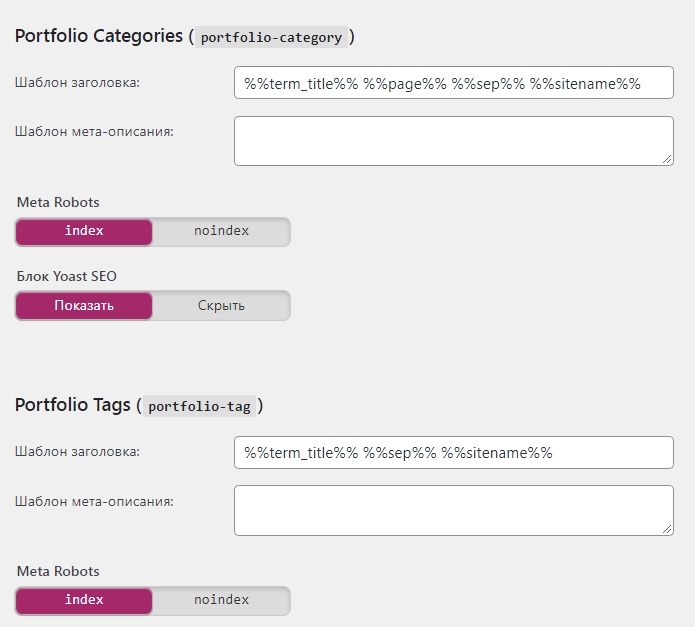Click the Шаблон мета-описания label under Portfolio Categories
The width and height of the screenshot is (695, 627).
(x=94, y=131)
